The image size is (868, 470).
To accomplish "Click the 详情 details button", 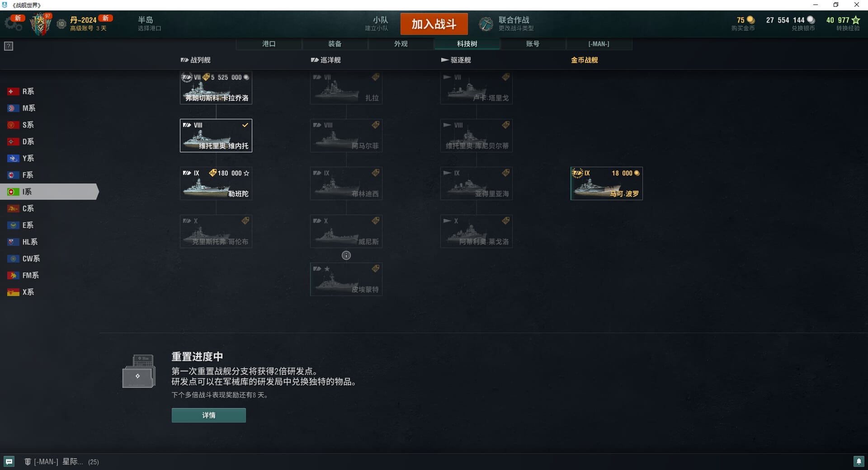I will [x=209, y=415].
